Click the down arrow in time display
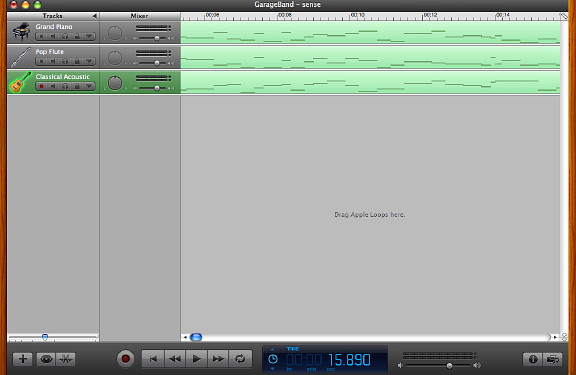The image size is (576, 375). coord(273,369)
